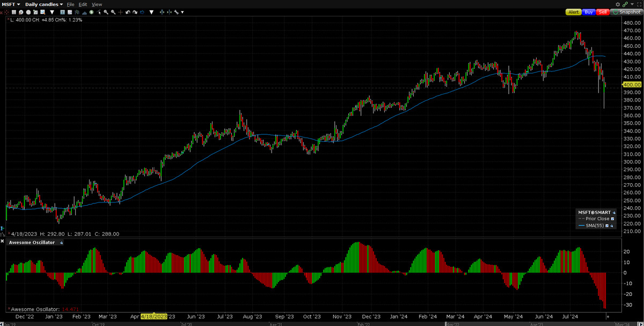The image size is (644, 326).
Task: Click the red Sell button
Action: [603, 12]
